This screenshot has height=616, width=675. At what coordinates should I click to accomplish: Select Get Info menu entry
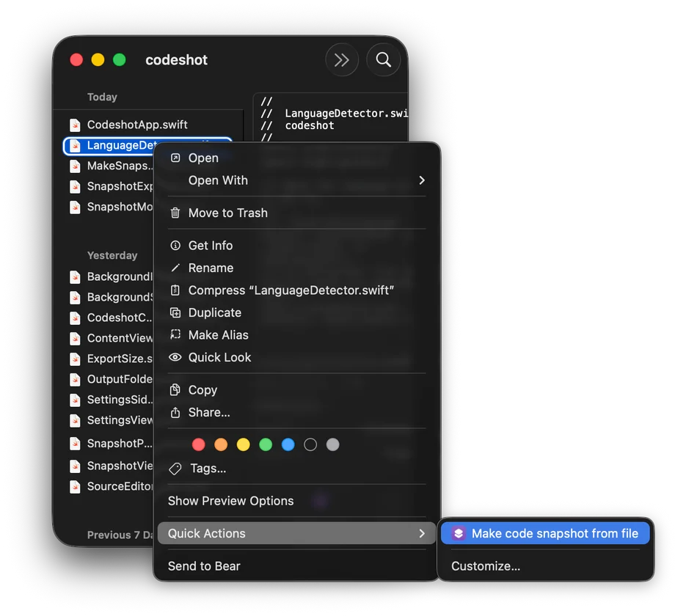[296, 246]
